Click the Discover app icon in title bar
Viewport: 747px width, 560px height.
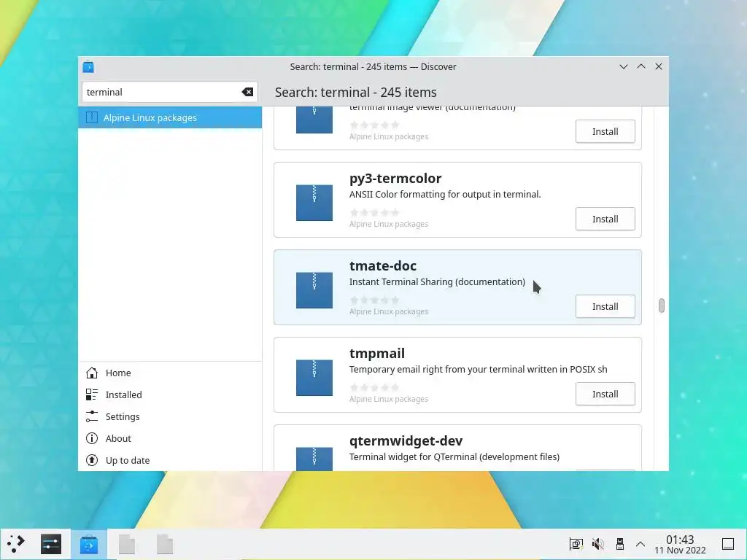[x=88, y=67]
